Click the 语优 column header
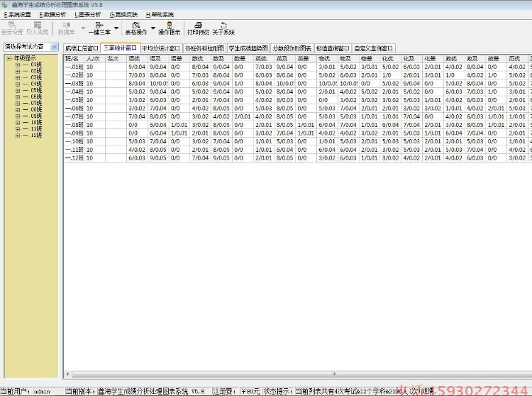The image size is (532, 396). (x=136, y=58)
